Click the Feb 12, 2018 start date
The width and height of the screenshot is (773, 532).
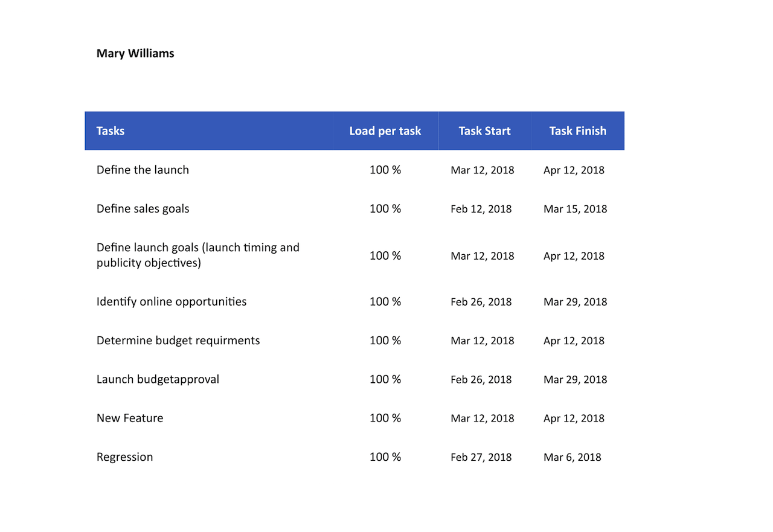click(x=481, y=209)
